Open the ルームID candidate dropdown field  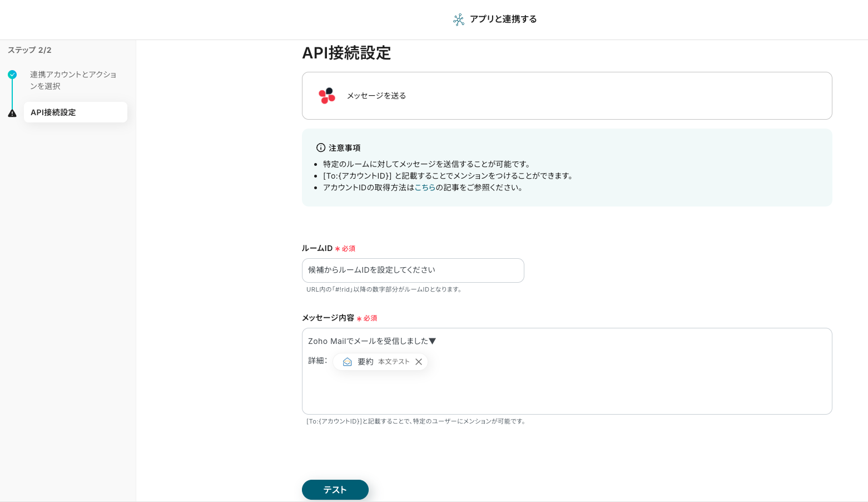(413, 270)
